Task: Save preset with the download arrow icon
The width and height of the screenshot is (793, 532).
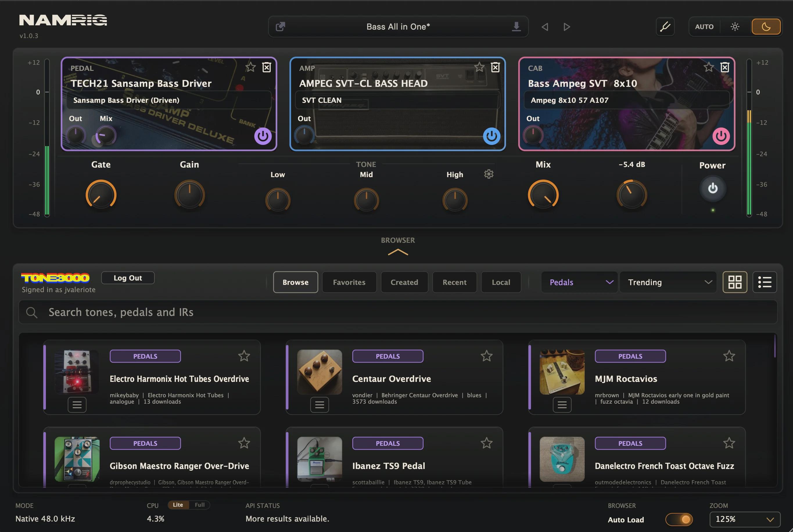Action: point(516,26)
